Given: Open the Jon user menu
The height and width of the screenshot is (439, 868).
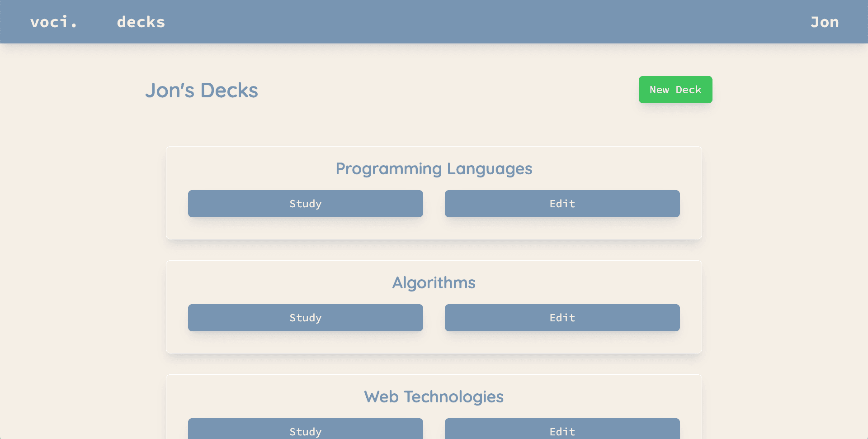Looking at the screenshot, I should pyautogui.click(x=824, y=22).
